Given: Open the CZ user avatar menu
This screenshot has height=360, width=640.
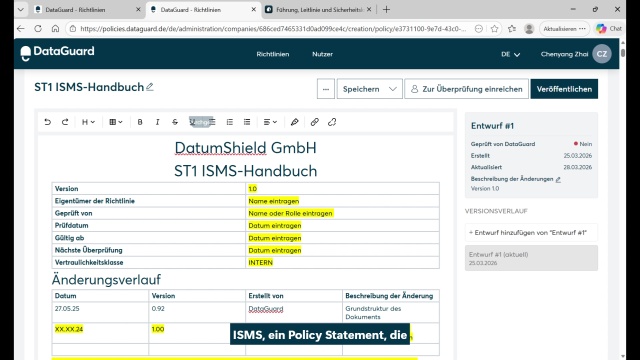Looking at the screenshot, I should (602, 54).
